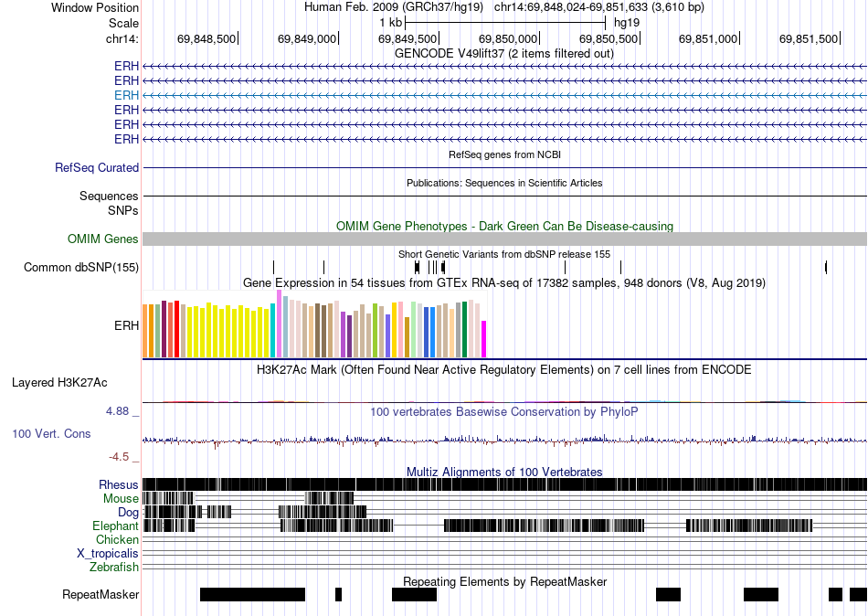This screenshot has height=616, width=868.
Task: Click the Chicken alignment row label
Action: (x=117, y=539)
